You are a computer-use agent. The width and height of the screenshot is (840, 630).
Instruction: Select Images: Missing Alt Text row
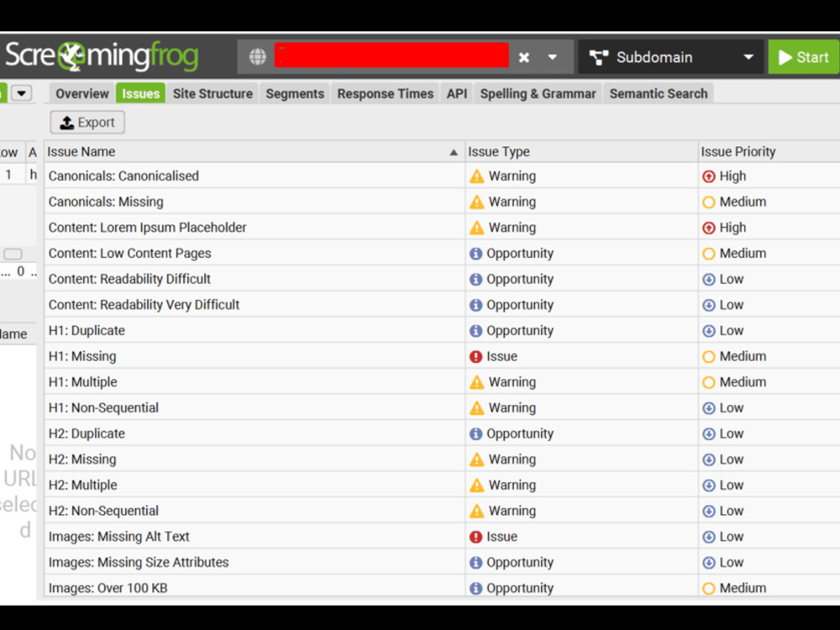pos(442,536)
